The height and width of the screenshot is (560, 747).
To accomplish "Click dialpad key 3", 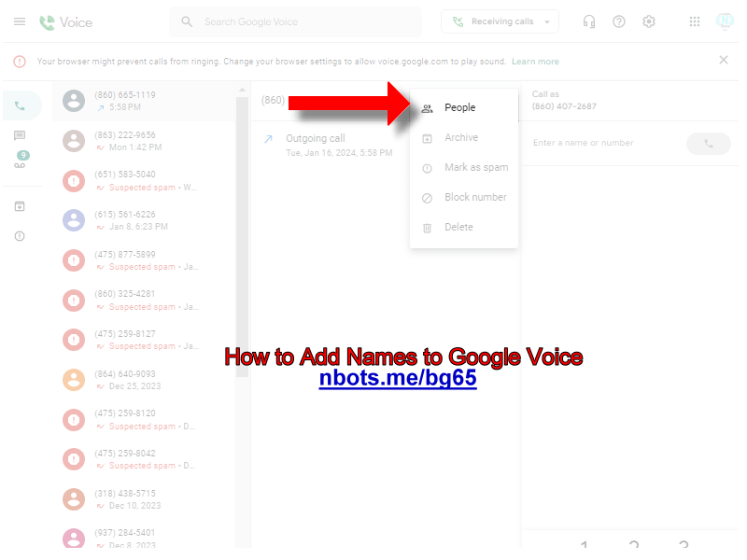I will [x=684, y=546].
